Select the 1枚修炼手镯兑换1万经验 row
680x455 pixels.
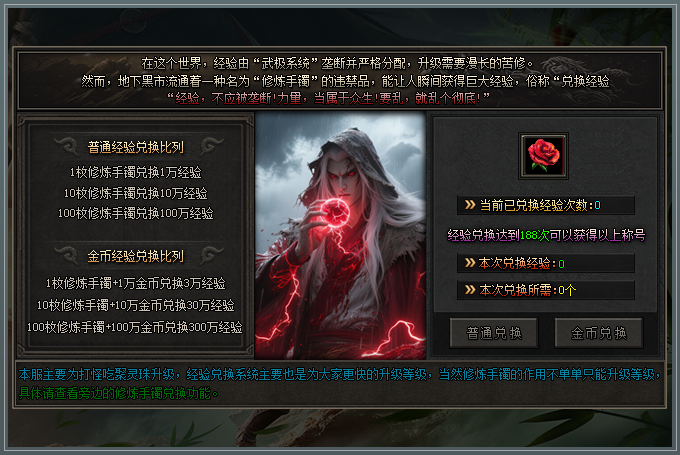point(136,172)
